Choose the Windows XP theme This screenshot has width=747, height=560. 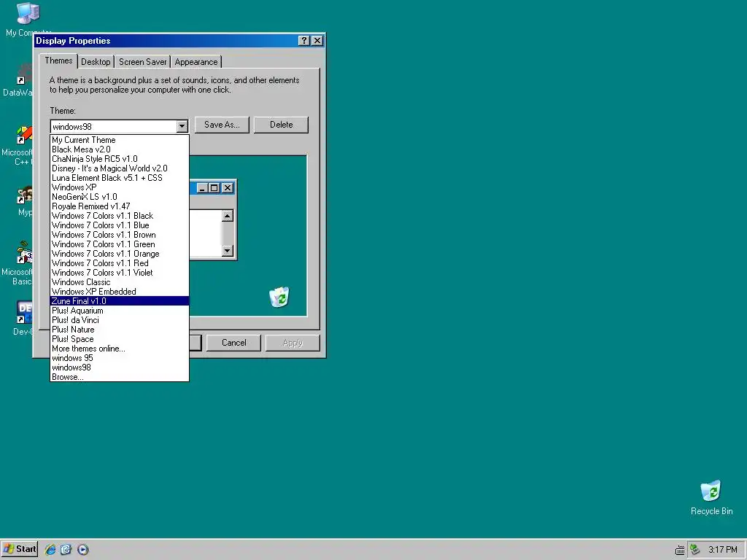120,187
